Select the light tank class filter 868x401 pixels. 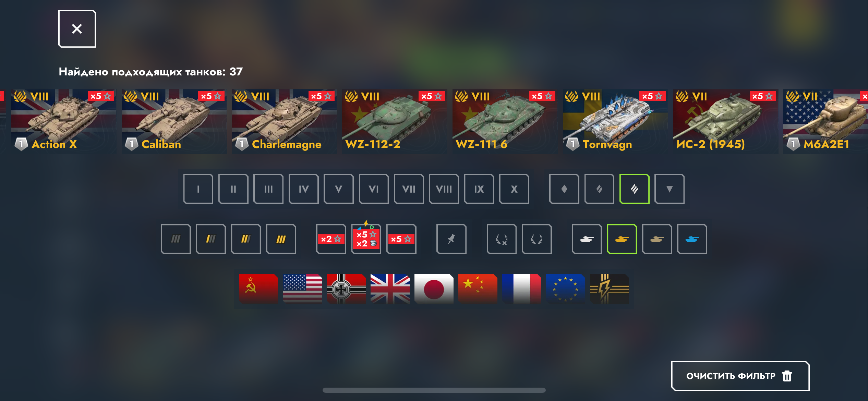click(564, 189)
